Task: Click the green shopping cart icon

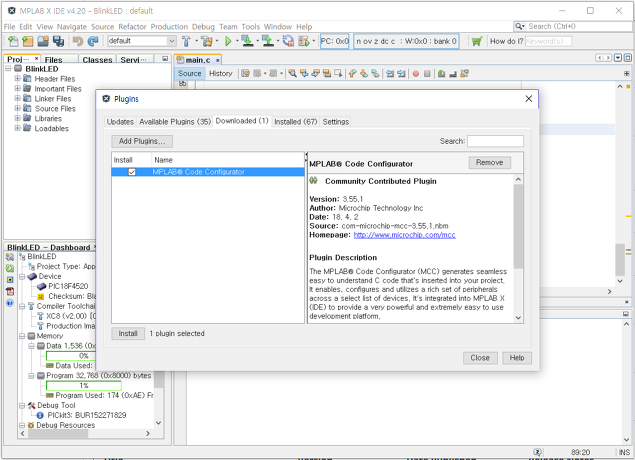Action: click(477, 41)
